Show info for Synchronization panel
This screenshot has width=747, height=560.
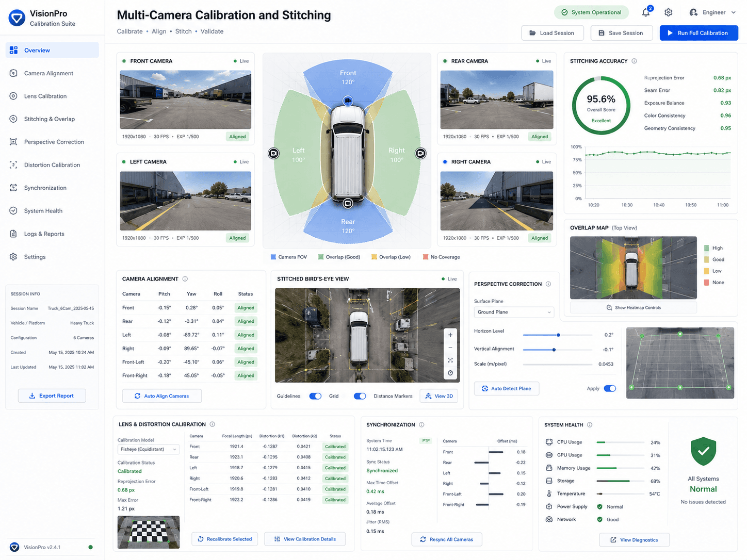[x=421, y=425]
